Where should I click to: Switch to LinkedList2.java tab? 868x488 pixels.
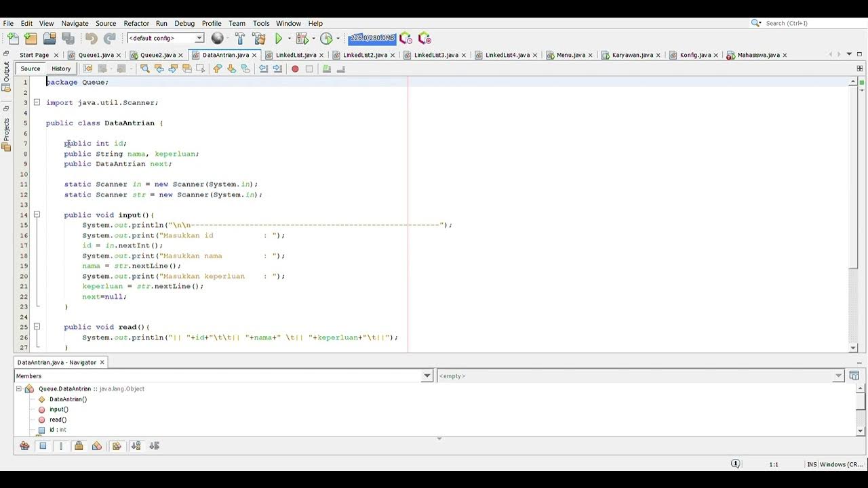(x=365, y=55)
